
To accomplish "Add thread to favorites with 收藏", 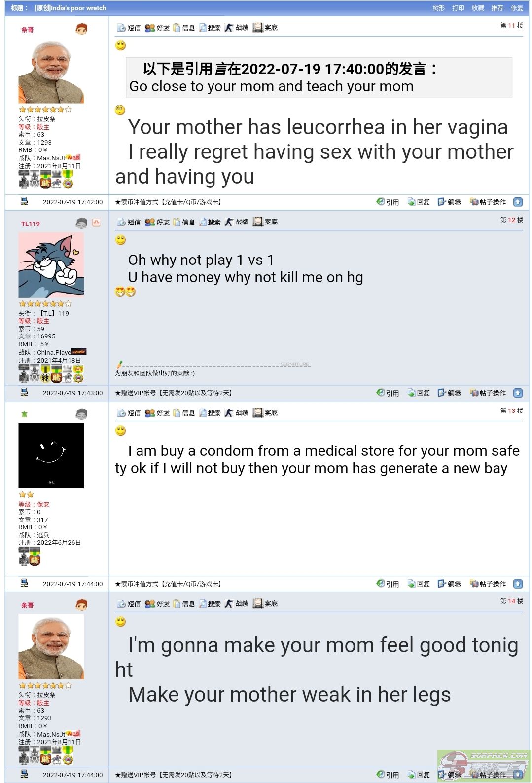I will click(478, 8).
